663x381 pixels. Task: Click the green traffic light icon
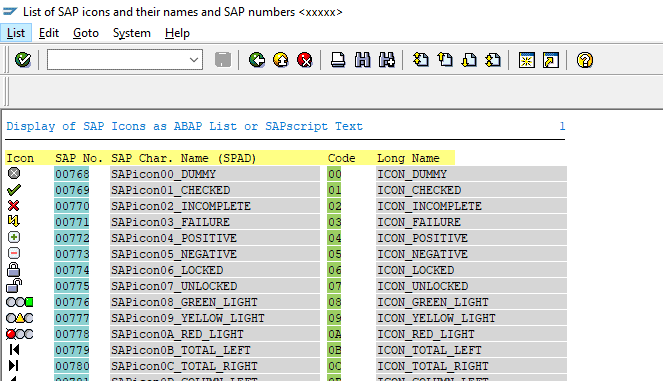coord(19,302)
